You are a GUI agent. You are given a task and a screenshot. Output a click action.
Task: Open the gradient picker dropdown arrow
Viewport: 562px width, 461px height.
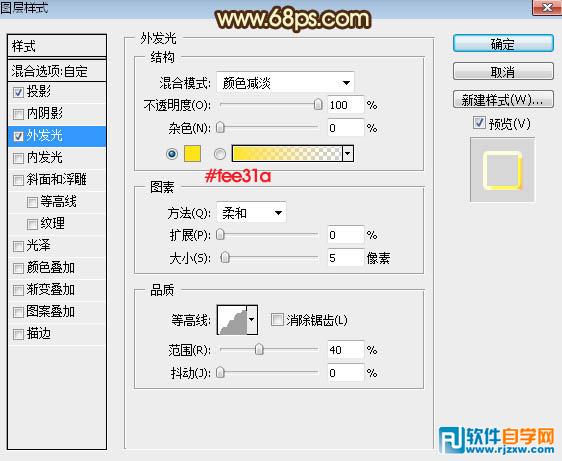click(348, 154)
